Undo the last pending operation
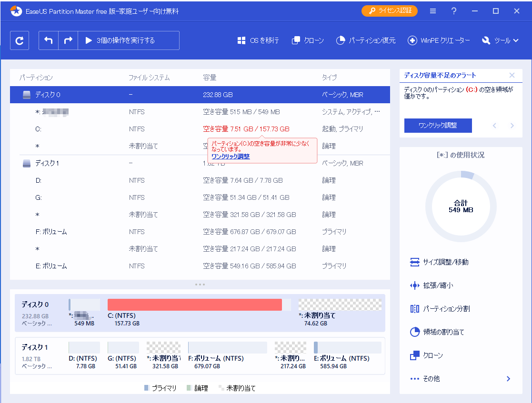 pyautogui.click(x=49, y=40)
